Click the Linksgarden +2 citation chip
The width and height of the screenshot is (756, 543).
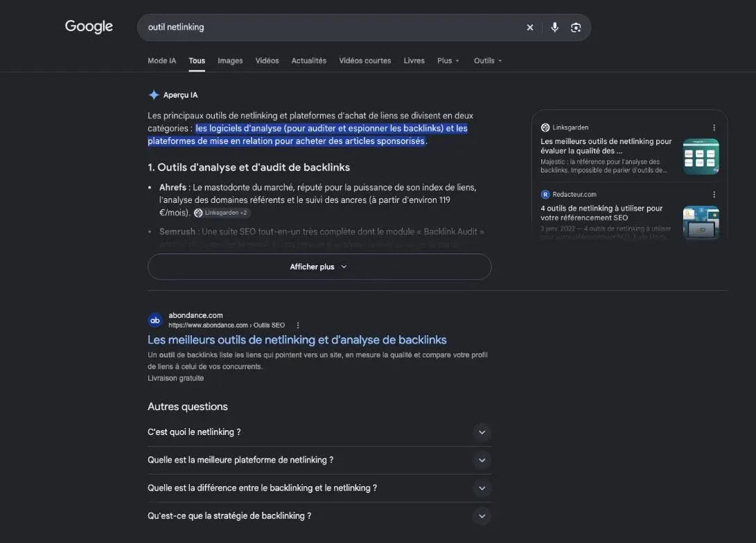tap(222, 213)
